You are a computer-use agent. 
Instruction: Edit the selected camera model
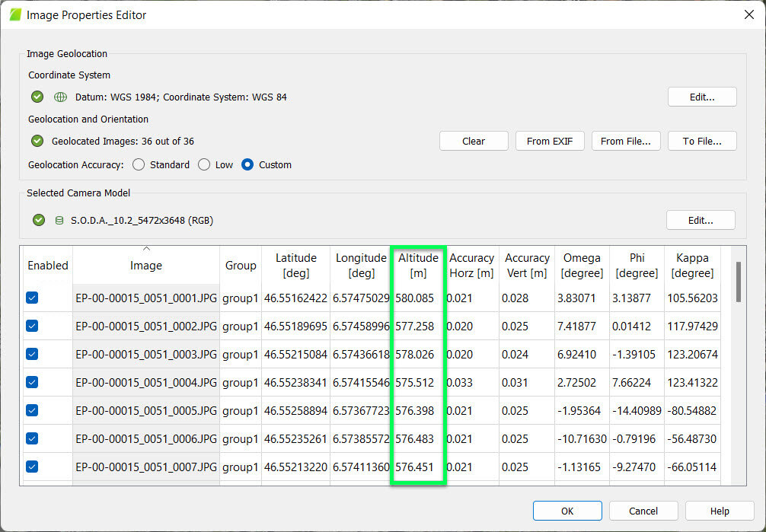pos(701,219)
